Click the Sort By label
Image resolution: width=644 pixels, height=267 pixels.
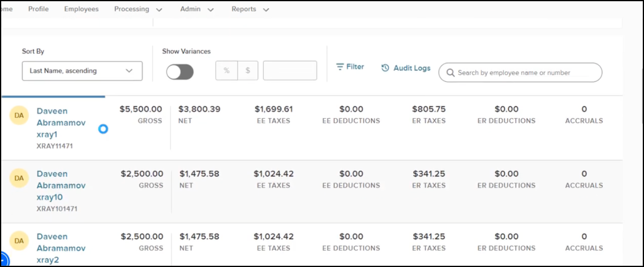click(33, 51)
